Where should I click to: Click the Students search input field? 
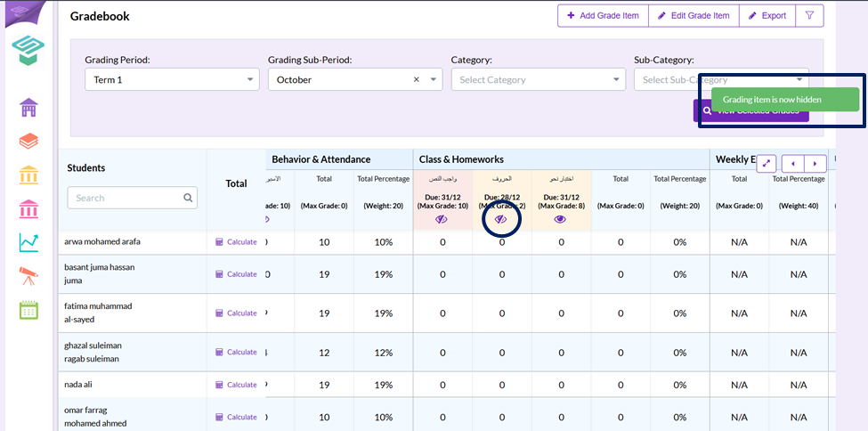coord(133,198)
